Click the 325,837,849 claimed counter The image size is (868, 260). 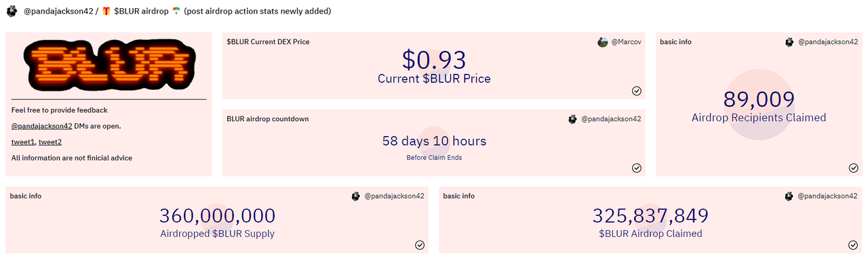tap(650, 216)
